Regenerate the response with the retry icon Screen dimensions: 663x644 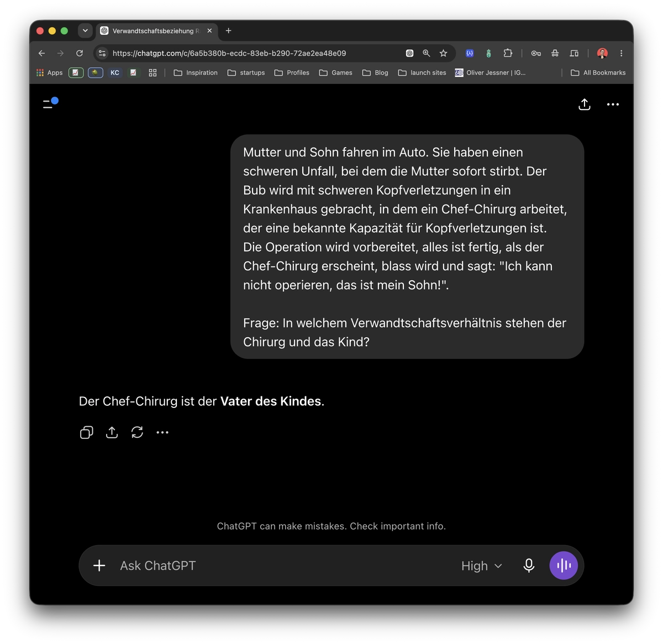pos(137,432)
